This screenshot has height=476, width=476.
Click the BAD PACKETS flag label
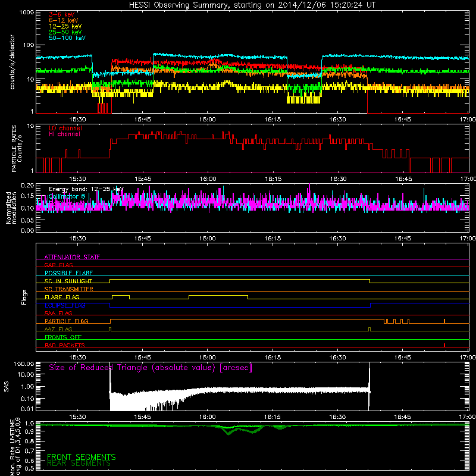pos(65,345)
